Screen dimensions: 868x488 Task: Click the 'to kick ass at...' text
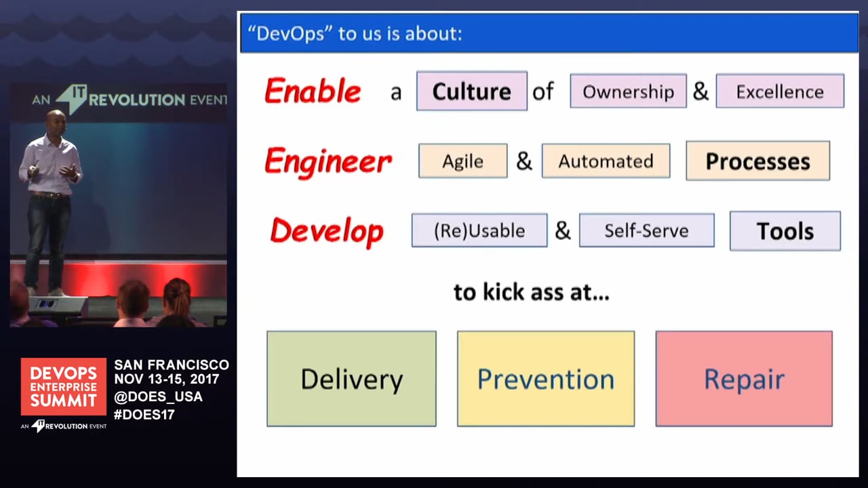(532, 292)
